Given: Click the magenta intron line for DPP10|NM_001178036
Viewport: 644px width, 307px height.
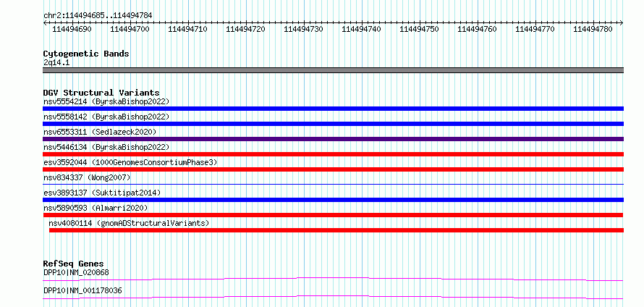Looking at the screenshot, I should [x=333, y=297].
